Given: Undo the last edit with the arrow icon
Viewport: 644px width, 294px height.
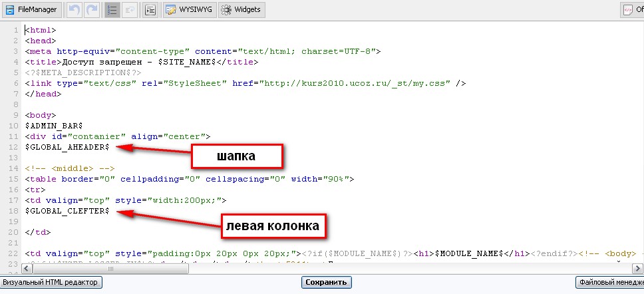Looking at the screenshot, I should click(74, 10).
